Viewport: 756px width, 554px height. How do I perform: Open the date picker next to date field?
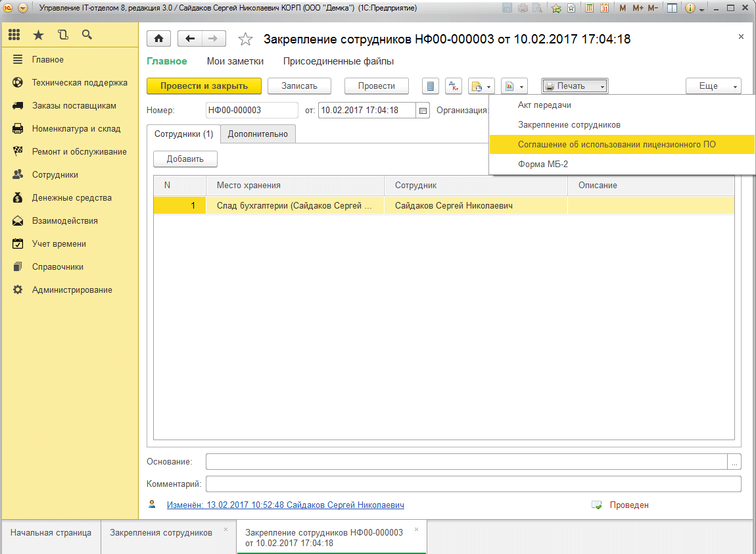[423, 111]
